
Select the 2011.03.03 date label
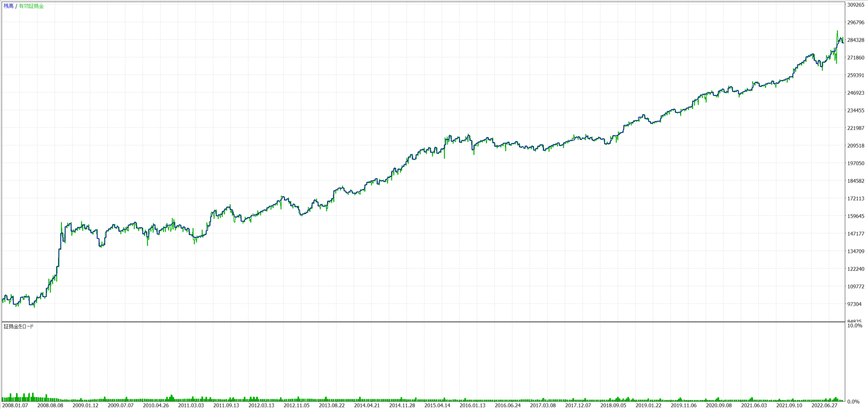(x=191, y=405)
